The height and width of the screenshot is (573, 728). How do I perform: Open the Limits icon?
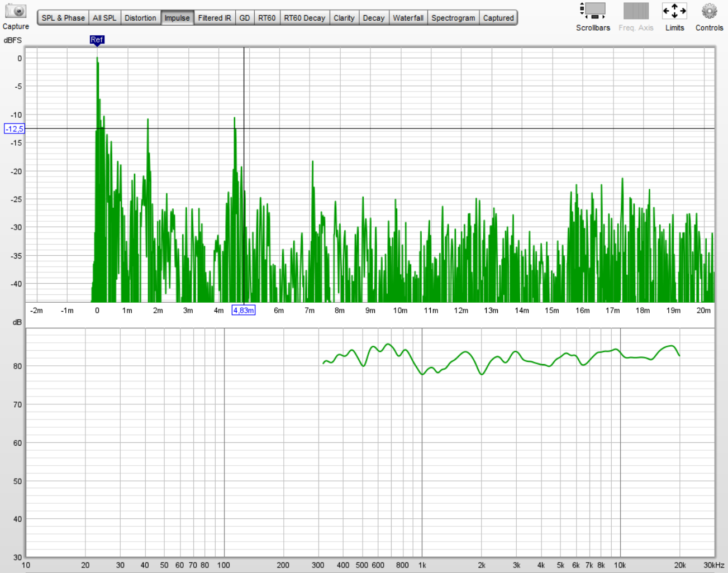(x=674, y=11)
